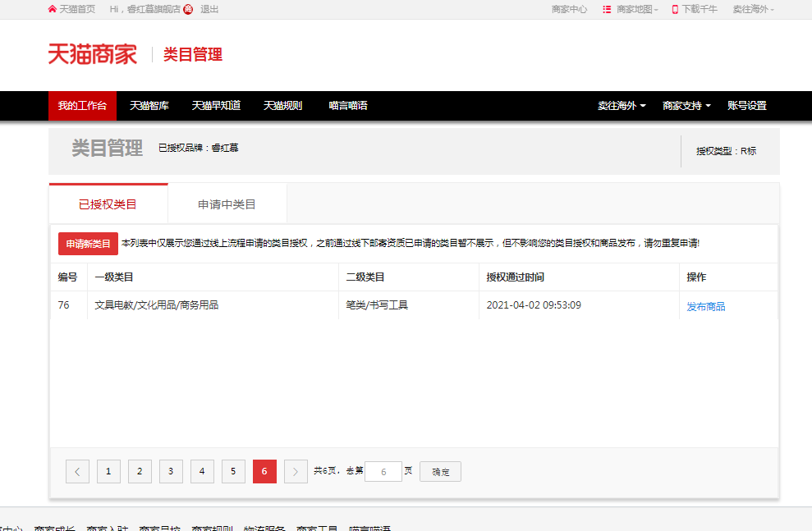Go to page 1
Screen dimensions: 812x531
(x=108, y=471)
